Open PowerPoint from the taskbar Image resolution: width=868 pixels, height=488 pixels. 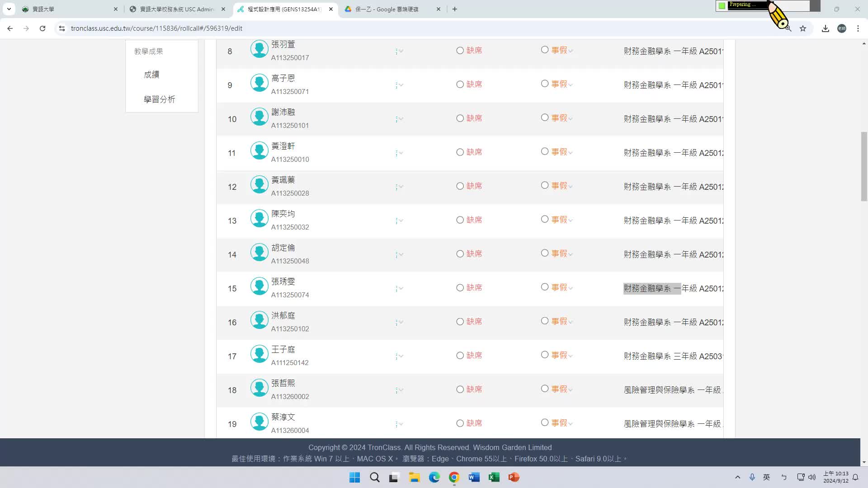tap(514, 477)
